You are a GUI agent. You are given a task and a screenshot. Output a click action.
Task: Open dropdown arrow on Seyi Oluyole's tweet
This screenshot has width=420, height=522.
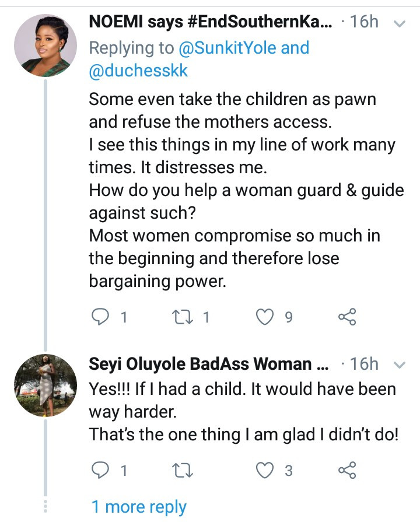pyautogui.click(x=400, y=365)
